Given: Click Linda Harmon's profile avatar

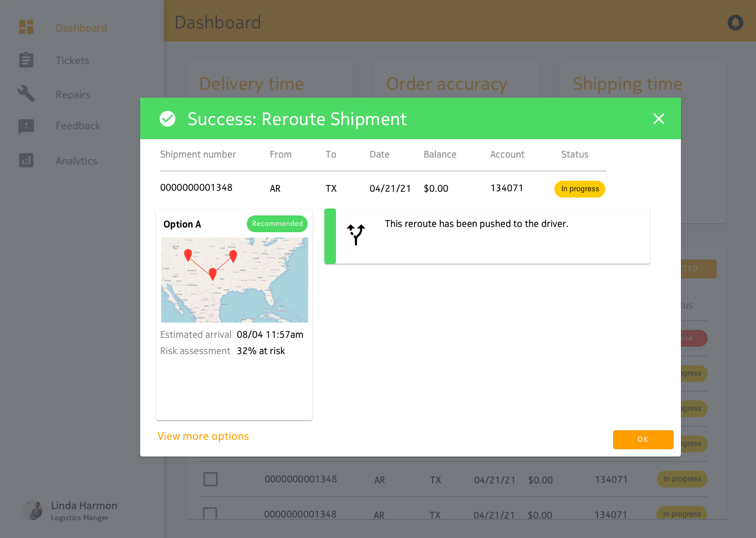Looking at the screenshot, I should [x=33, y=510].
